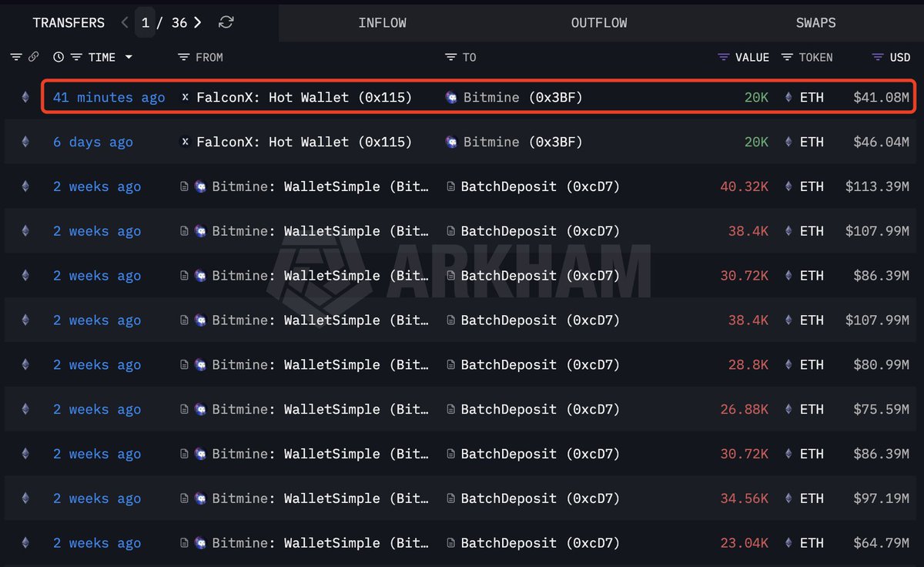Open the 6 days ago transaction link
This screenshot has width=924, height=567.
pos(92,142)
